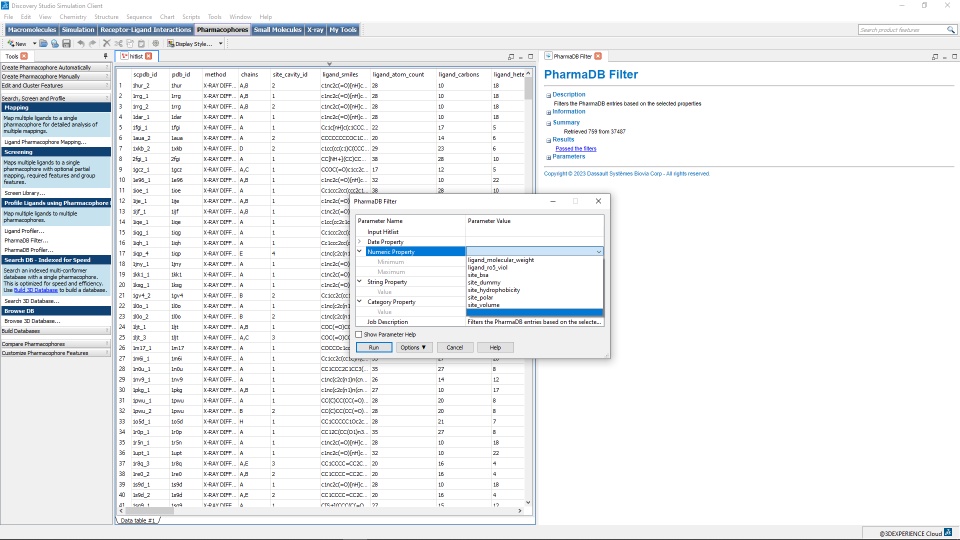Expand the Date Property parameter

(x=359, y=242)
